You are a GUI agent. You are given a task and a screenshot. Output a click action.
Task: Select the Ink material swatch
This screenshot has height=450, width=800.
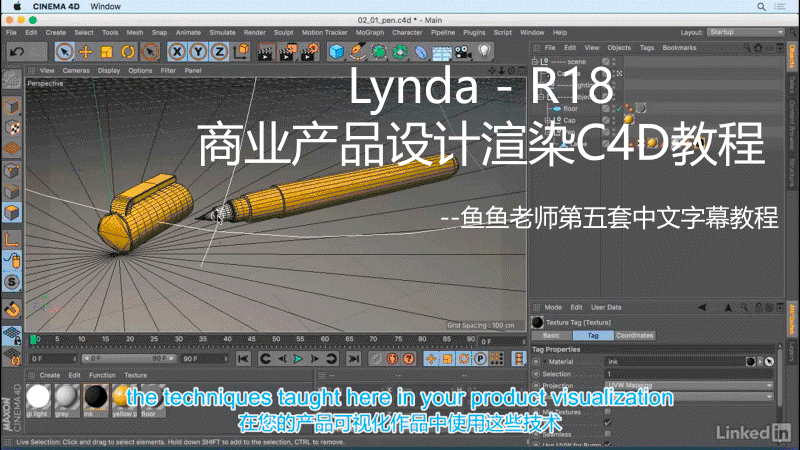pyautogui.click(x=95, y=401)
